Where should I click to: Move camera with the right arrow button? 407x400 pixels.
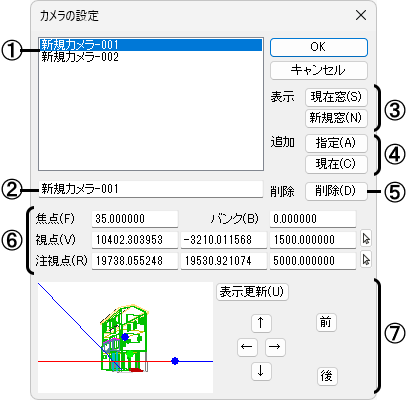275,347
